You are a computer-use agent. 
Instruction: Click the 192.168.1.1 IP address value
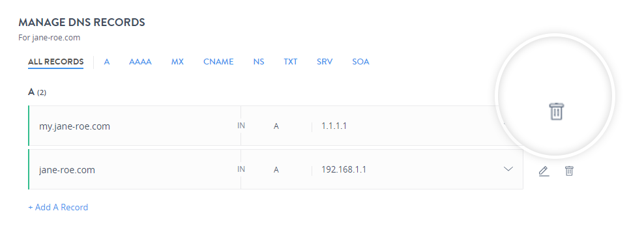click(x=344, y=169)
